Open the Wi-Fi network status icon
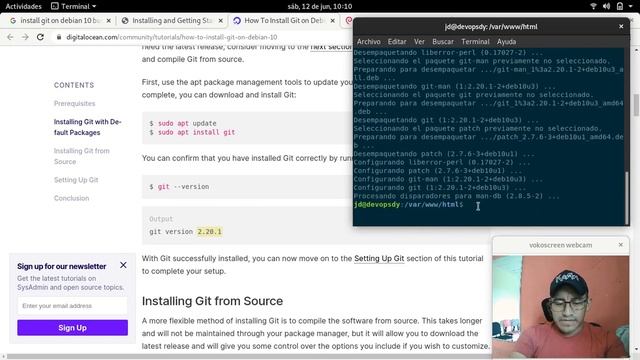This screenshot has width=640, height=360. coord(593,6)
